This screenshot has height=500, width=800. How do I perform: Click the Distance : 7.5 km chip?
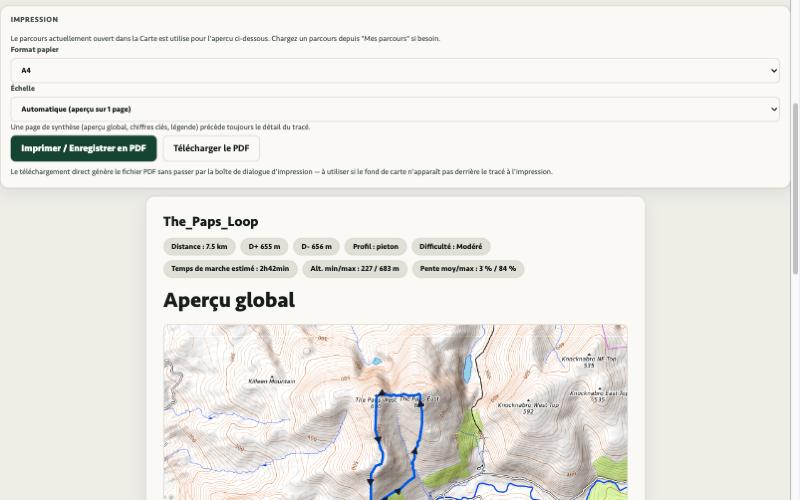[199, 246]
